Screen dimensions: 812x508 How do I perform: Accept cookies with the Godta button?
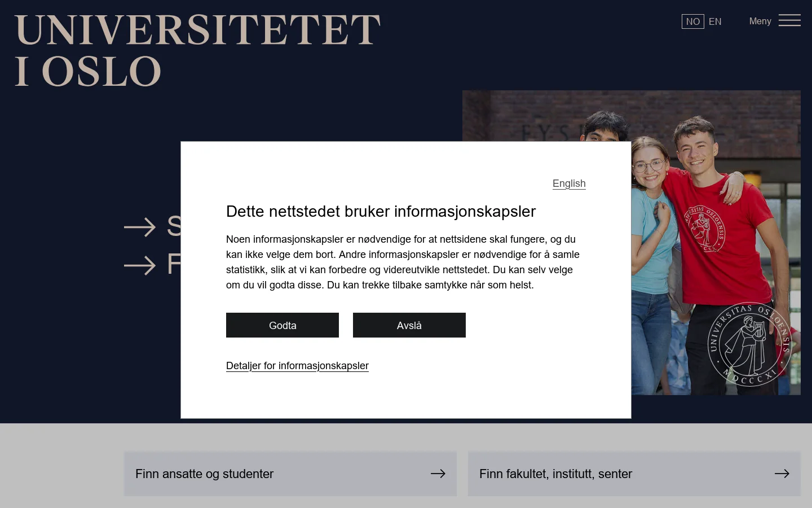[283, 325]
